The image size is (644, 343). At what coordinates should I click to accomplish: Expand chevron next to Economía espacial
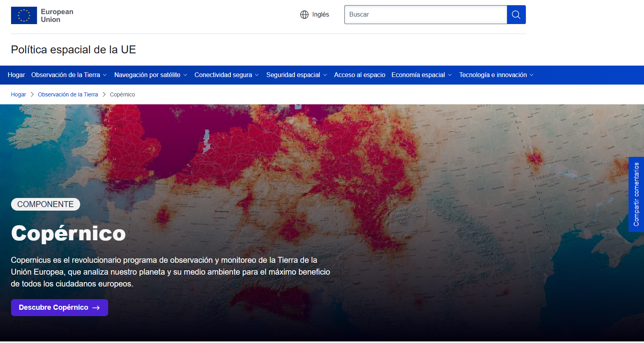(450, 75)
